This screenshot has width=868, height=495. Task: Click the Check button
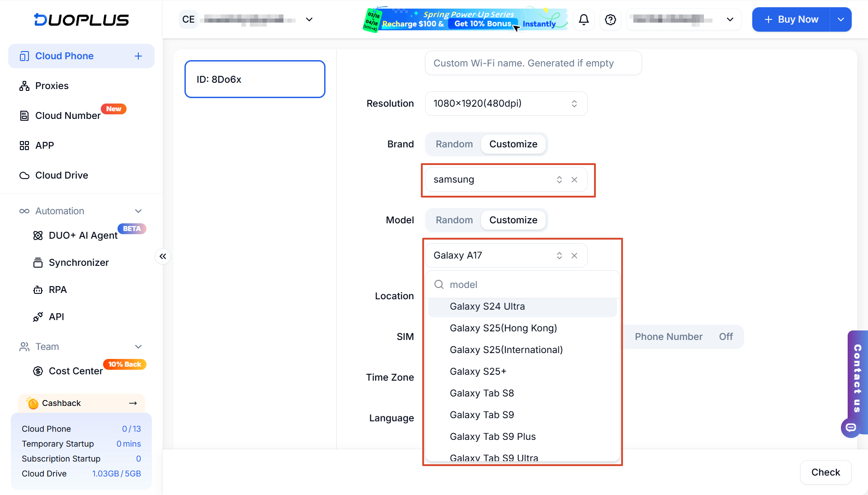[x=826, y=472]
